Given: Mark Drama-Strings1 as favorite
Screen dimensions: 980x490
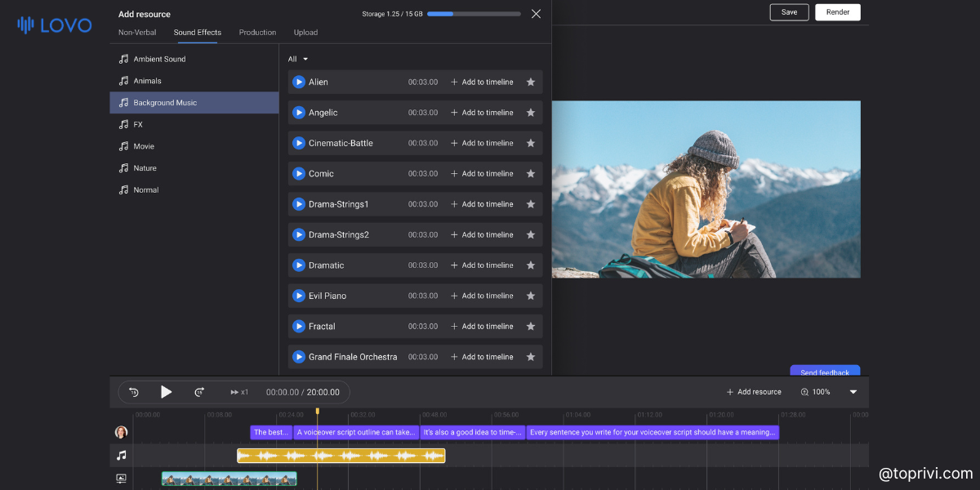Looking at the screenshot, I should coord(531,204).
